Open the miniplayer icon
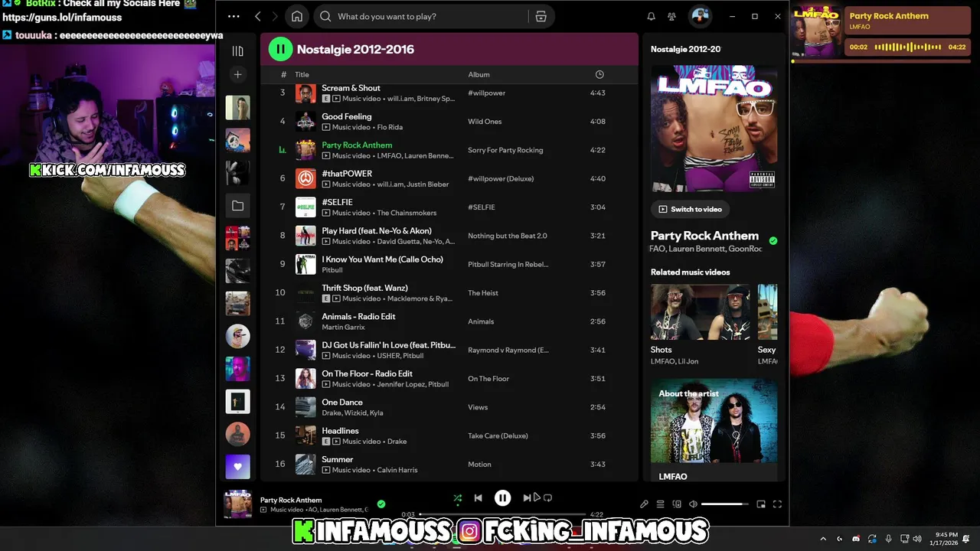This screenshot has width=980, height=551. [x=761, y=504]
